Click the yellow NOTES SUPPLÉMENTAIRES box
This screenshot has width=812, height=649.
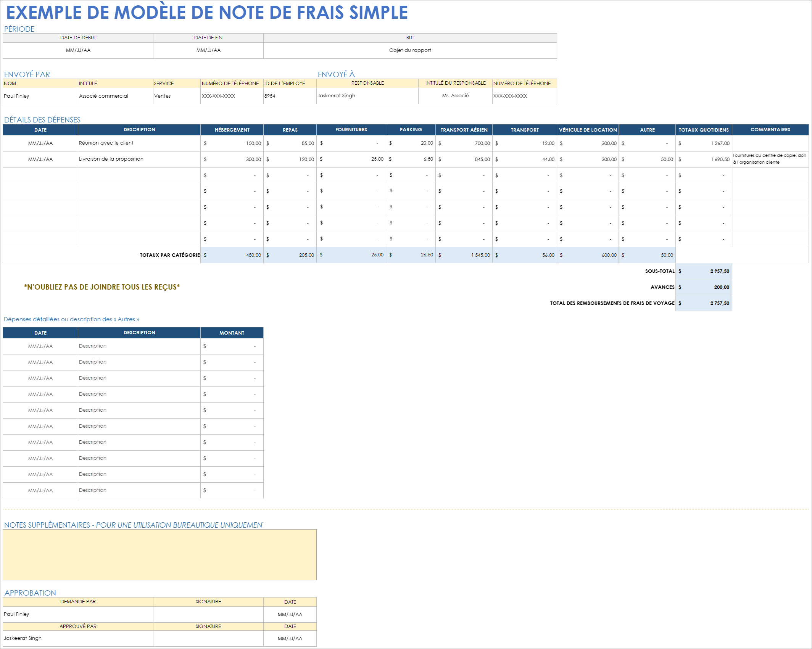[159, 555]
